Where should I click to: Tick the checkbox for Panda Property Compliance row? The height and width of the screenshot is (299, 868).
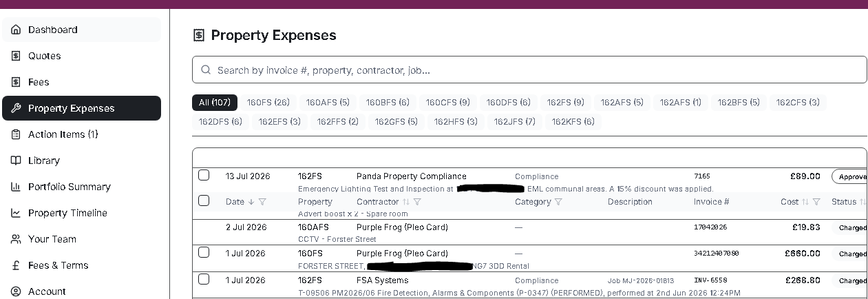(x=204, y=175)
